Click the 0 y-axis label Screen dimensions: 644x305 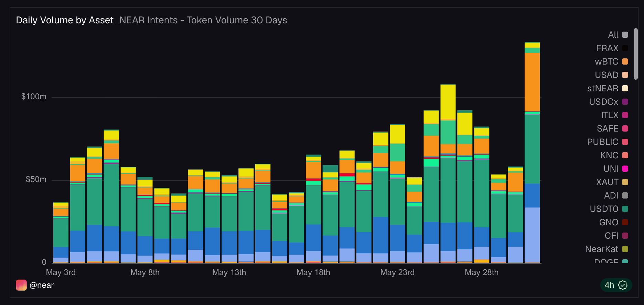(x=44, y=262)
